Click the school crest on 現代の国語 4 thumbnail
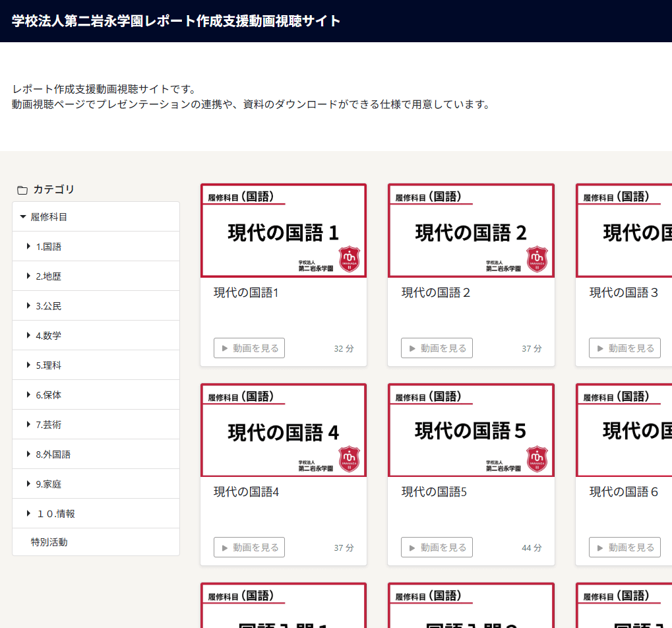This screenshot has width=672, height=628. point(350,458)
